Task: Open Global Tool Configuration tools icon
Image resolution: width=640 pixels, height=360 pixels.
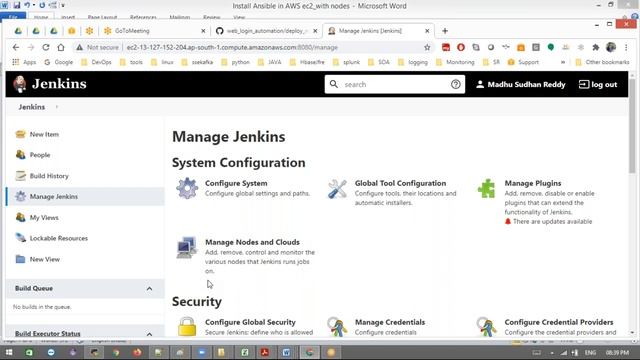Action: point(337,189)
